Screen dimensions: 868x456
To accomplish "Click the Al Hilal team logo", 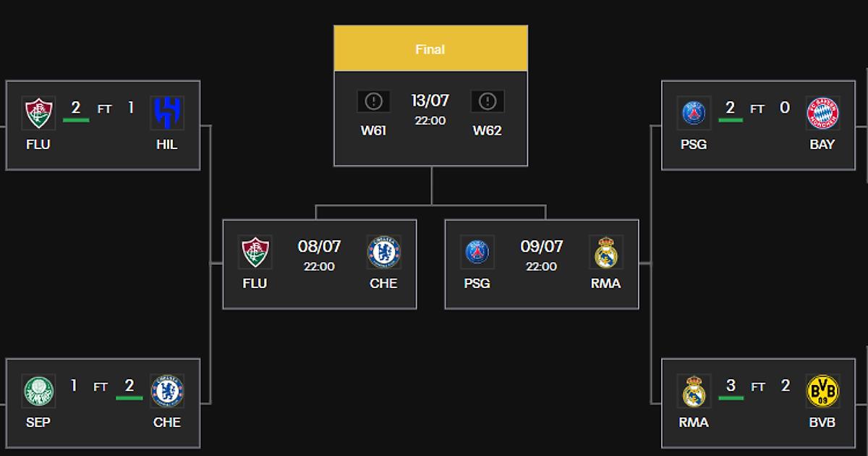I will (166, 113).
